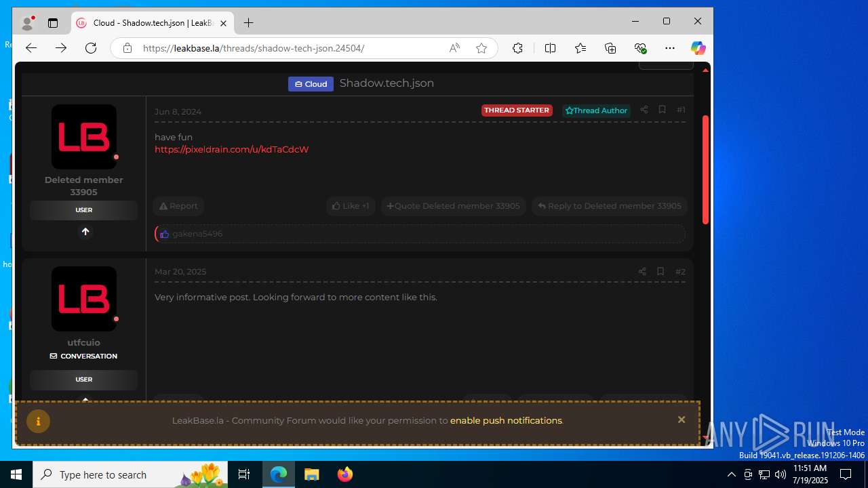Open Task View on taskbar

[x=244, y=474]
